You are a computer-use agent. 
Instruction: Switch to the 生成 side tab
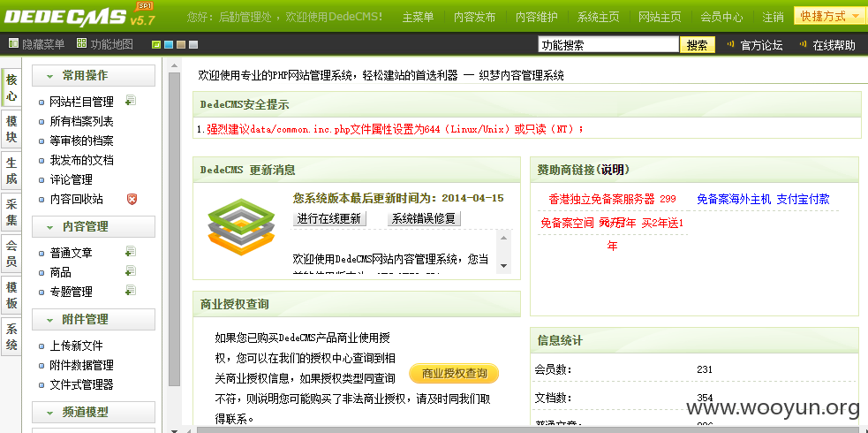(11, 171)
